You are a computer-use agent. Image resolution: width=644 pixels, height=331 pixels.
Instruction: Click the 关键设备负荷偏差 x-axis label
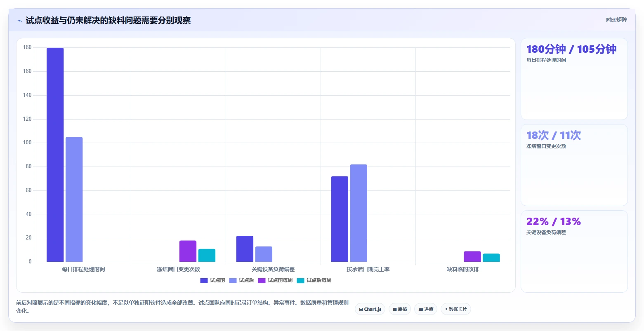(x=273, y=269)
